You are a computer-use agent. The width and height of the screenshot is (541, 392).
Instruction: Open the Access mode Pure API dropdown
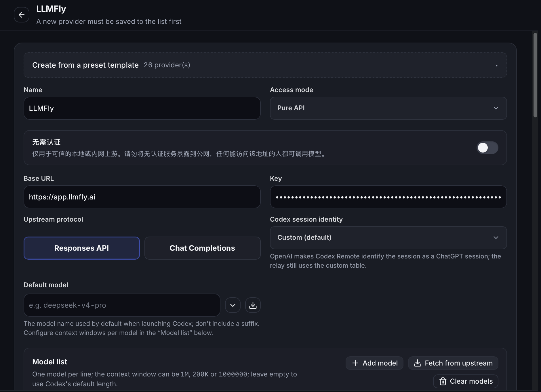coord(388,108)
